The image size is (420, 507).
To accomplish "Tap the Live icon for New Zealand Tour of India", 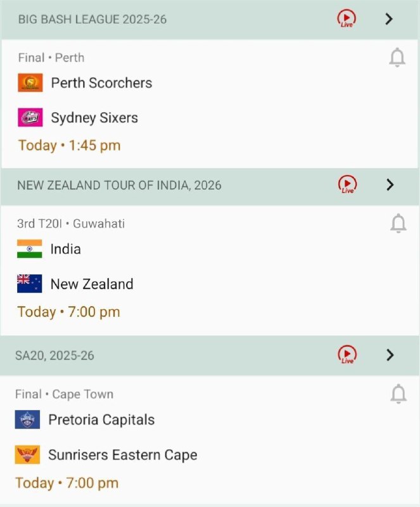I will tap(347, 184).
